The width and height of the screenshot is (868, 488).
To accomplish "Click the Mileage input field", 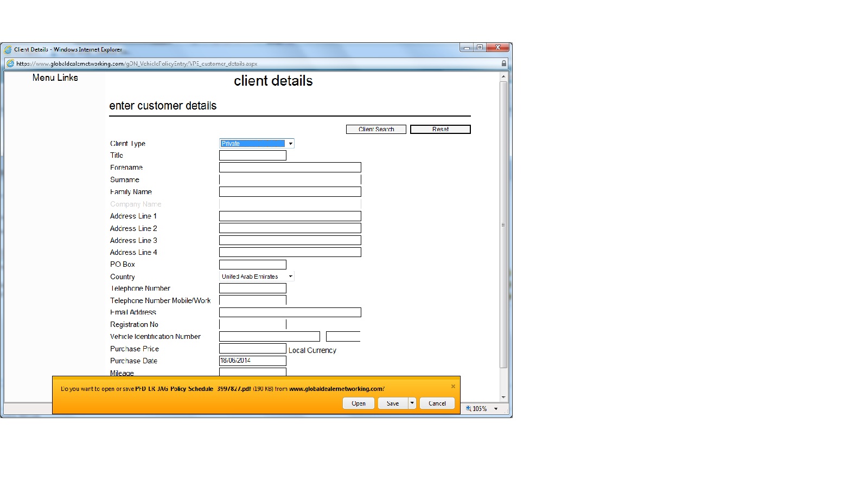I will [253, 372].
